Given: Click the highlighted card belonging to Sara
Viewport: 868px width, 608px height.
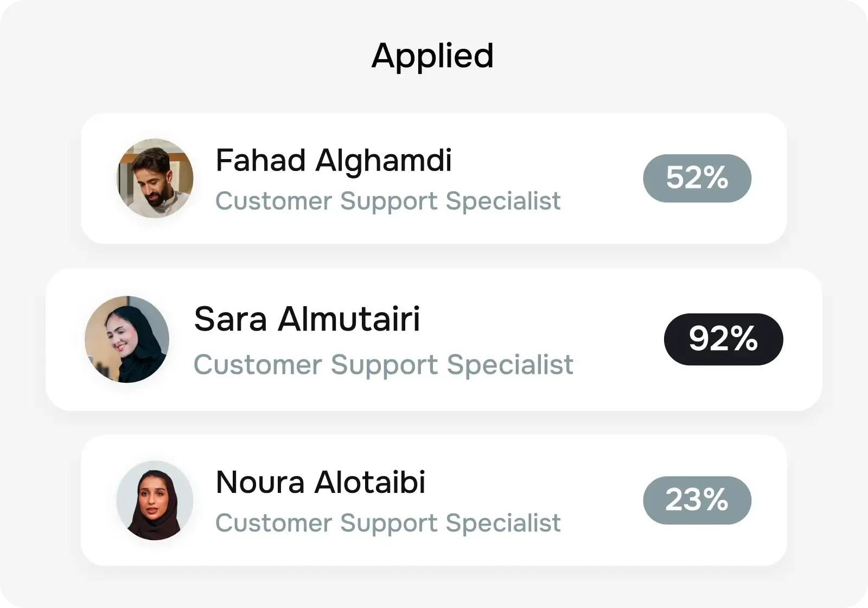Looking at the screenshot, I should coord(434,339).
